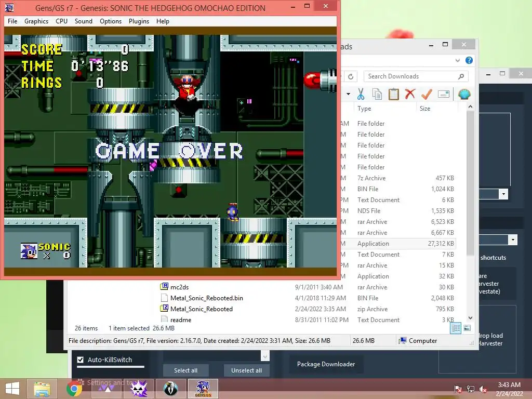The image size is (532, 399).
Task: Click the Gens GS Sonic taskbar button
Action: coord(203,389)
